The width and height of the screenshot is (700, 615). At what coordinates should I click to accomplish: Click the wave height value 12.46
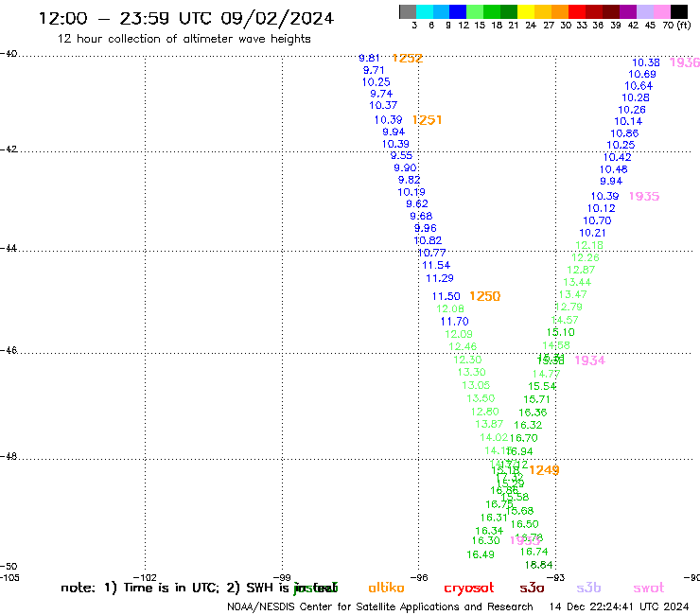pos(463,346)
